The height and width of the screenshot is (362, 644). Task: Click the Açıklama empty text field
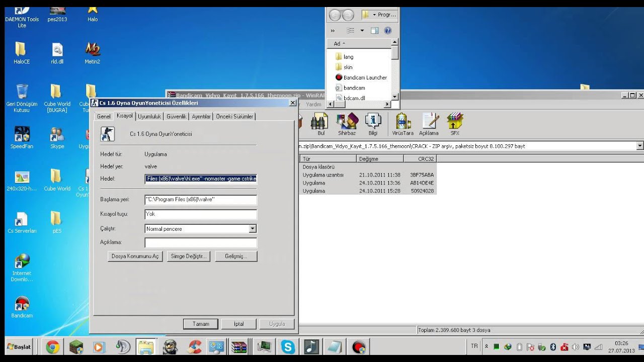tap(201, 243)
